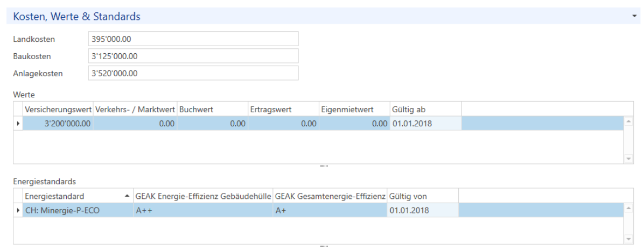Click the Energiestandards scroll up arrow
This screenshot has width=644, height=251.
[628, 209]
